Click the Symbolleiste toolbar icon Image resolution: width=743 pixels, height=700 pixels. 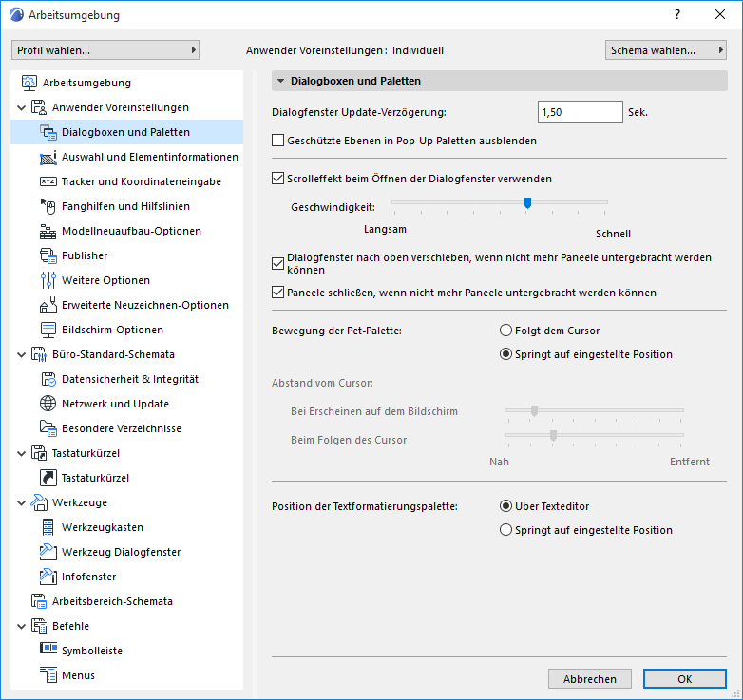48,648
